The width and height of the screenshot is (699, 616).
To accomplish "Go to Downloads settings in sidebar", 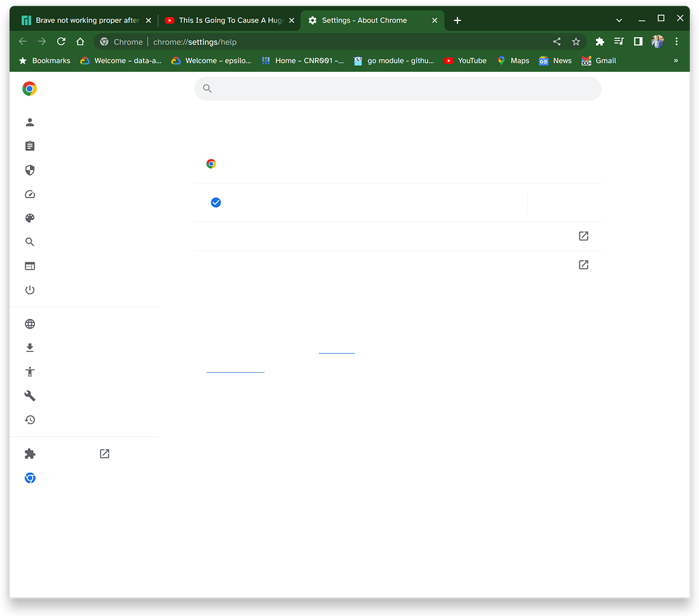I will (29, 348).
